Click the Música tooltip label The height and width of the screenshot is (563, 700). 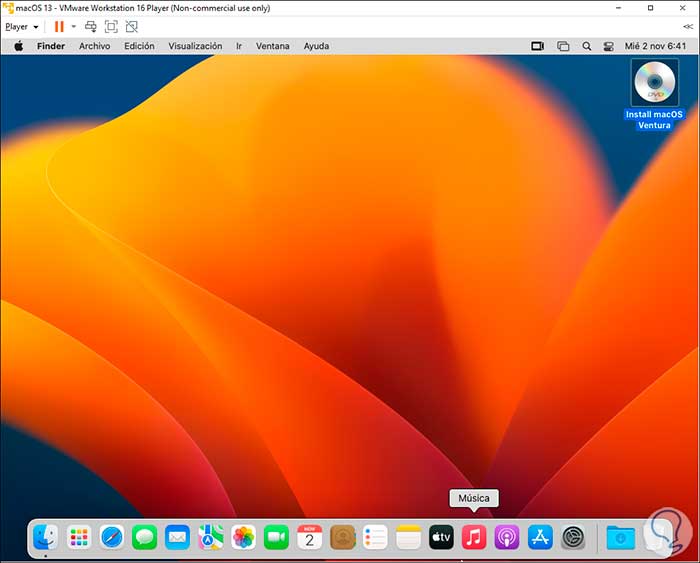click(474, 498)
